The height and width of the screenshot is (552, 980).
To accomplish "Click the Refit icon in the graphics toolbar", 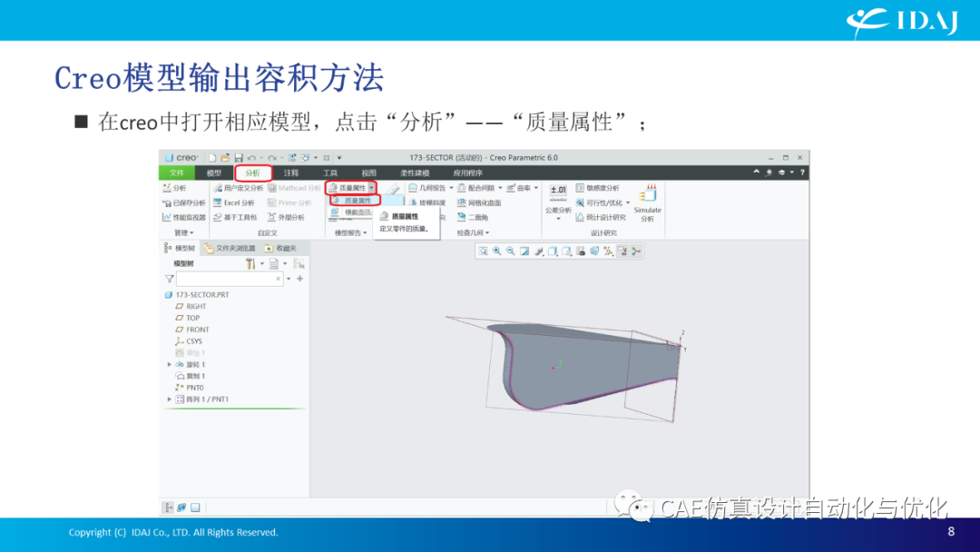I will click(x=483, y=251).
